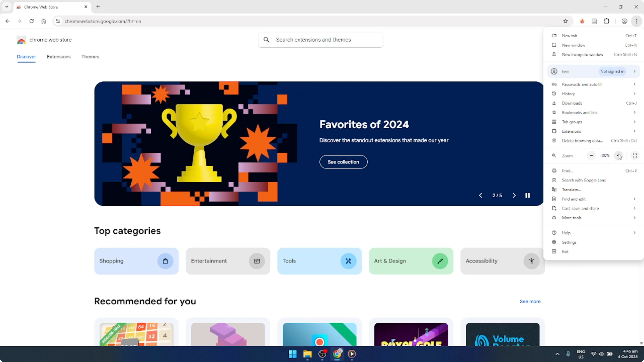Reload the Chrome Web Store page

[31, 21]
